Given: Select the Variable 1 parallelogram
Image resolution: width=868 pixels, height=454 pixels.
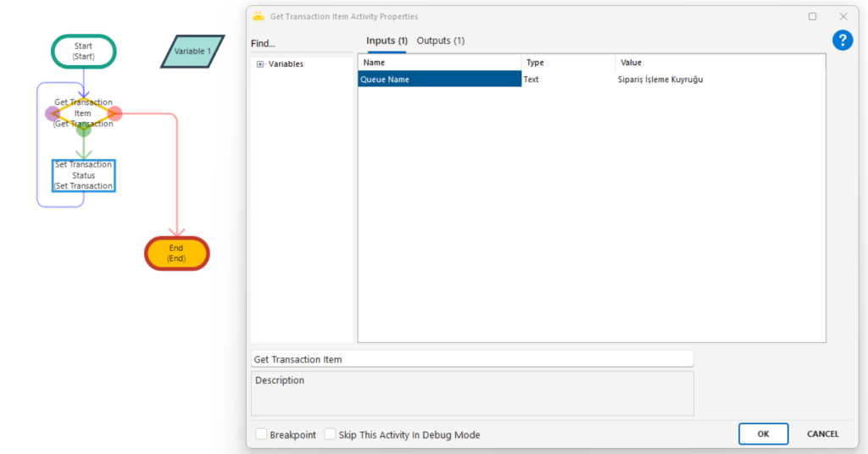Looking at the screenshot, I should [x=192, y=51].
